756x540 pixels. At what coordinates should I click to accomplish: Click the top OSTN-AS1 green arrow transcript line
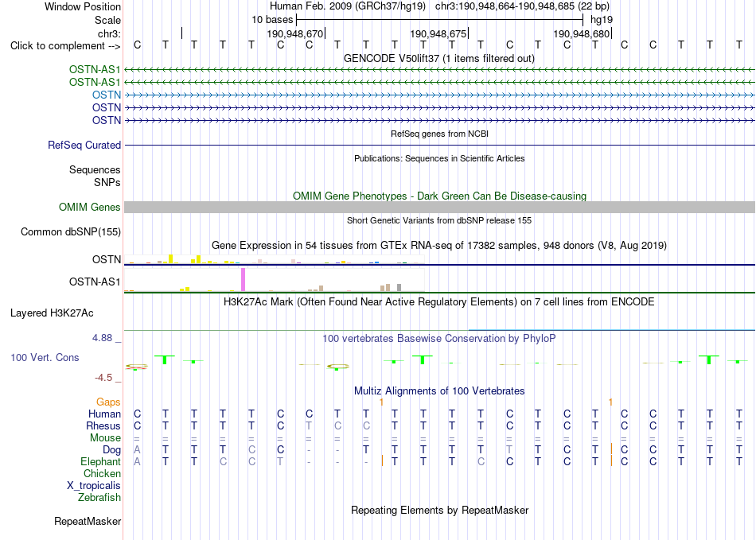tap(439, 69)
